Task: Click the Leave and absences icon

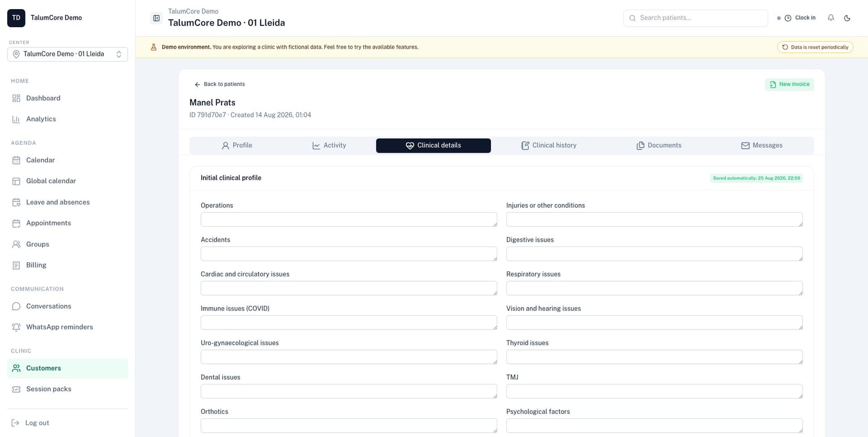Action: pos(16,202)
